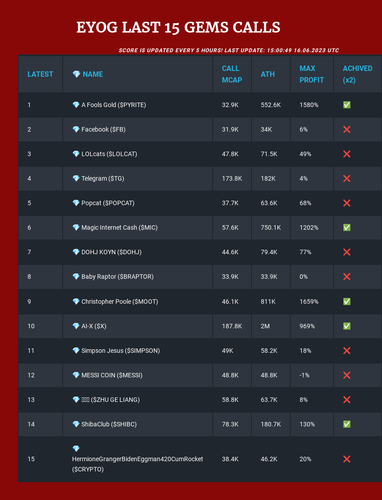This screenshot has width=382, height=500.
Task: Select the Popcat ($POPCAT) name
Action: pyautogui.click(x=108, y=203)
